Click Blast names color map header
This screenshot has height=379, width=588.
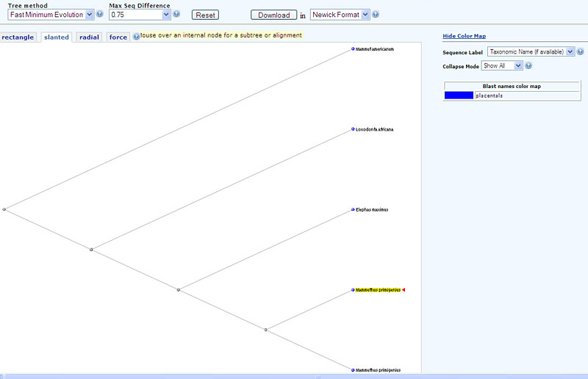(512, 86)
